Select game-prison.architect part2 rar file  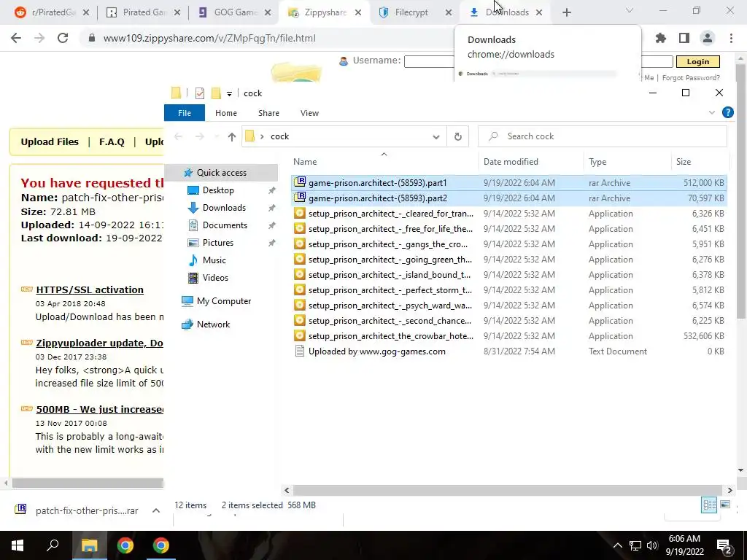(508, 198)
